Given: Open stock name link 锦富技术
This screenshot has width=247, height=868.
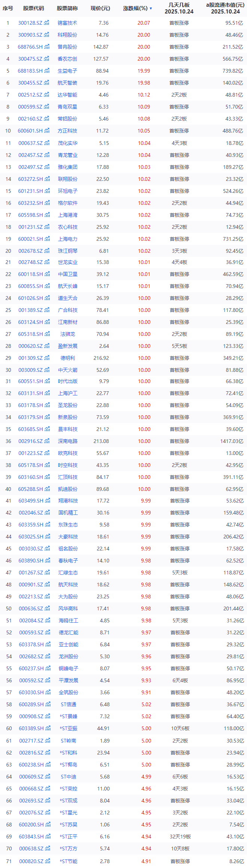Looking at the screenshot, I should 67,23.
